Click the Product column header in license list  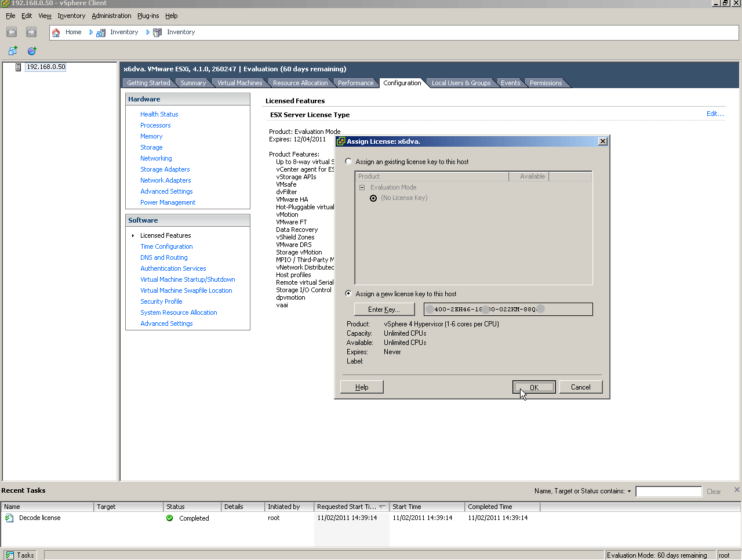point(431,176)
